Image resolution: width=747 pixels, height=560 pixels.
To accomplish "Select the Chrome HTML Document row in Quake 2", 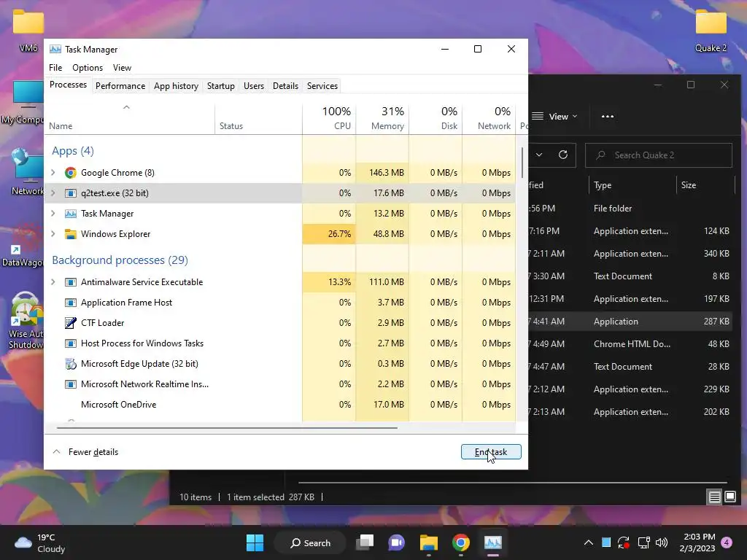I will (630, 344).
